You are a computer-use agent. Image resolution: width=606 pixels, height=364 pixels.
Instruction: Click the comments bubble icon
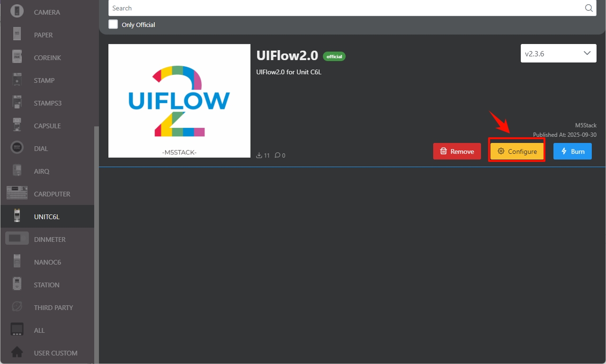[277, 155]
